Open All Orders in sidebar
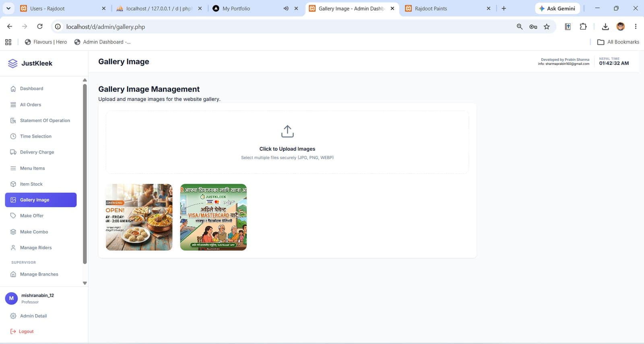 41,105
